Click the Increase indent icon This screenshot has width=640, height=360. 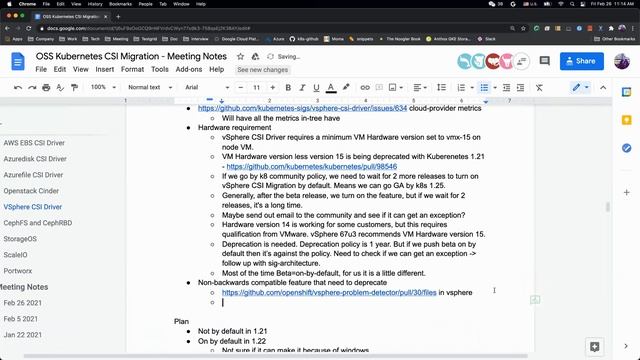[x=520, y=87]
